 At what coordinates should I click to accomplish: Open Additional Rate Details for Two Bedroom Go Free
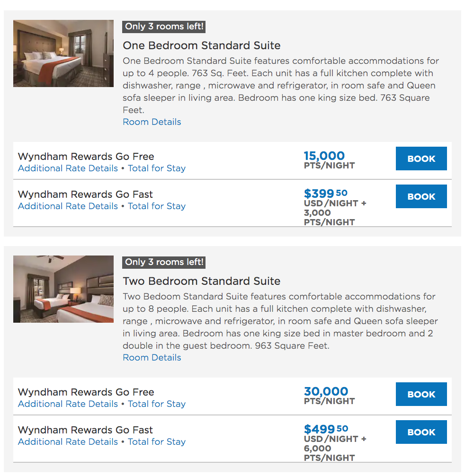click(68, 404)
